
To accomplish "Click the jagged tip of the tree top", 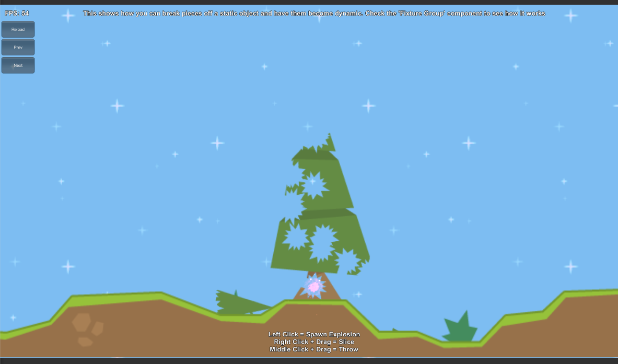I will [330, 142].
